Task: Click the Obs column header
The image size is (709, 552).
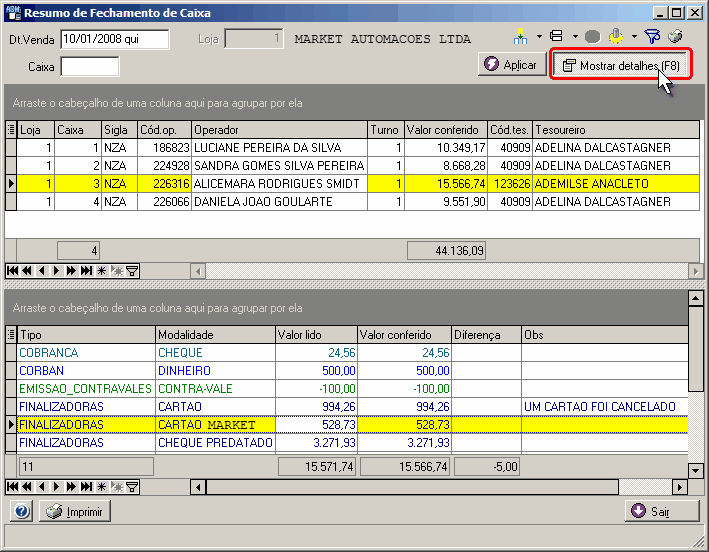Action: pyautogui.click(x=605, y=335)
